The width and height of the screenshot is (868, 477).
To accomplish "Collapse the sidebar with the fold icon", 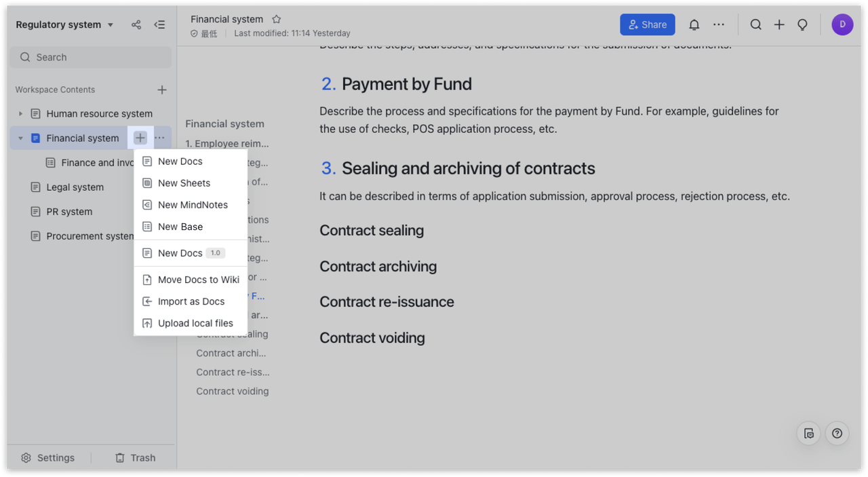I will 159,24.
